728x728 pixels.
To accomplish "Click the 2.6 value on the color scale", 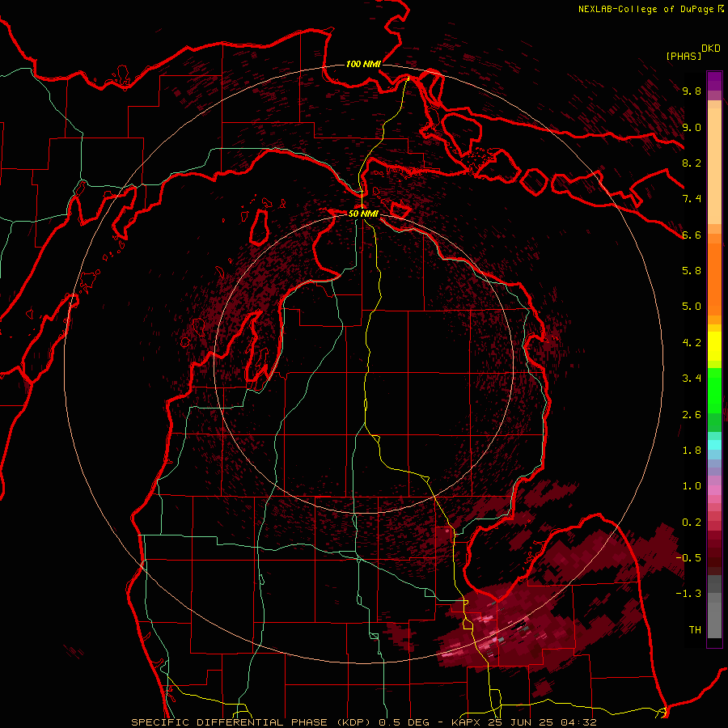I will click(x=692, y=415).
